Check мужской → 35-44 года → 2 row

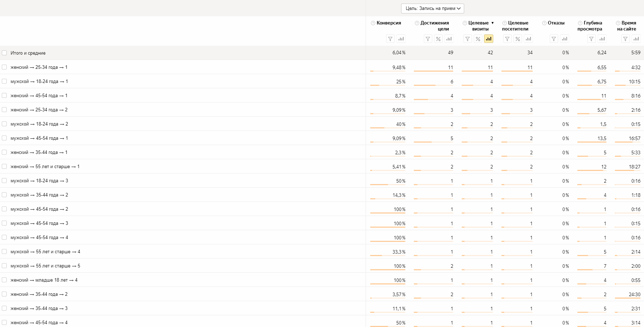coord(4,195)
